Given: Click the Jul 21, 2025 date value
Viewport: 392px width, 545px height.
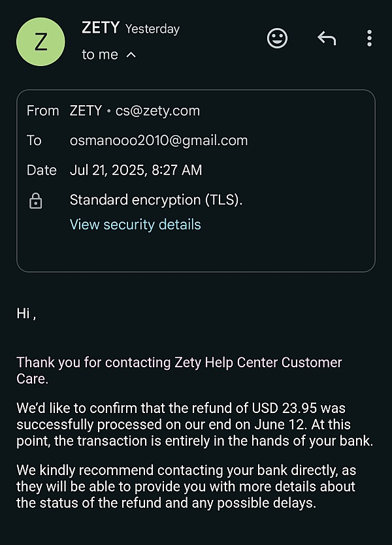Looking at the screenshot, I should 136,171.
